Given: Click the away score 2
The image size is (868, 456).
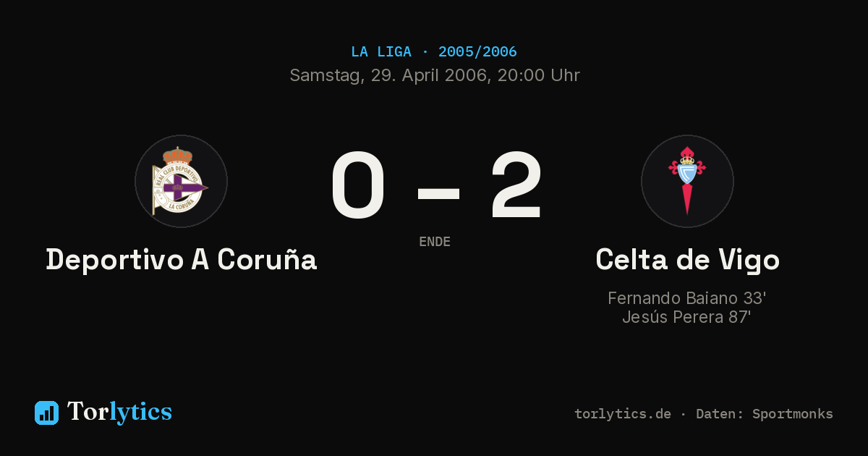Looking at the screenshot, I should tap(516, 185).
